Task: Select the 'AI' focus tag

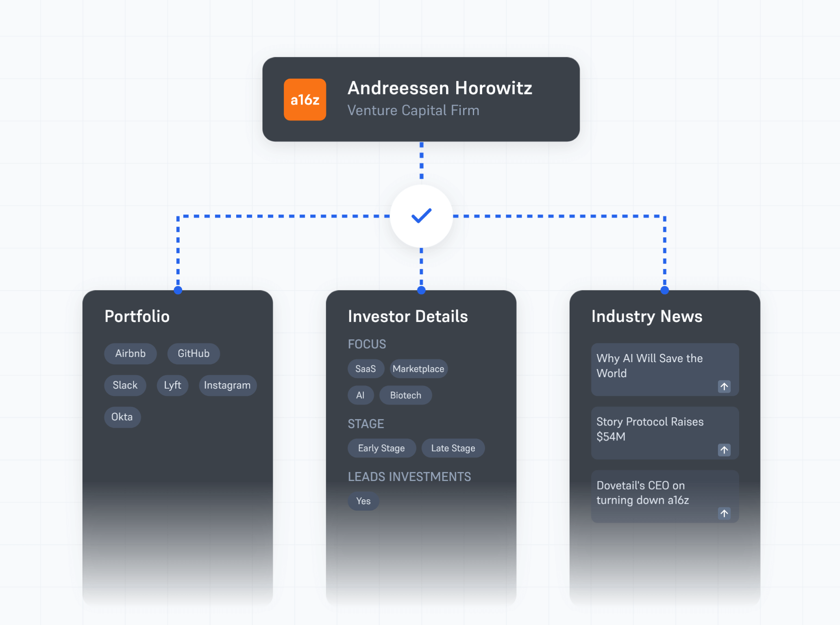Action: [x=360, y=395]
